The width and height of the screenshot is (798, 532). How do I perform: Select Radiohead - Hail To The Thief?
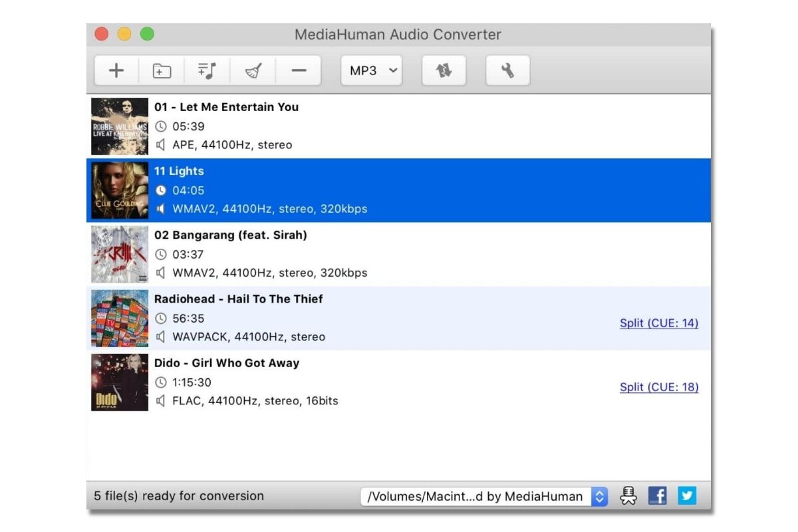(239, 299)
